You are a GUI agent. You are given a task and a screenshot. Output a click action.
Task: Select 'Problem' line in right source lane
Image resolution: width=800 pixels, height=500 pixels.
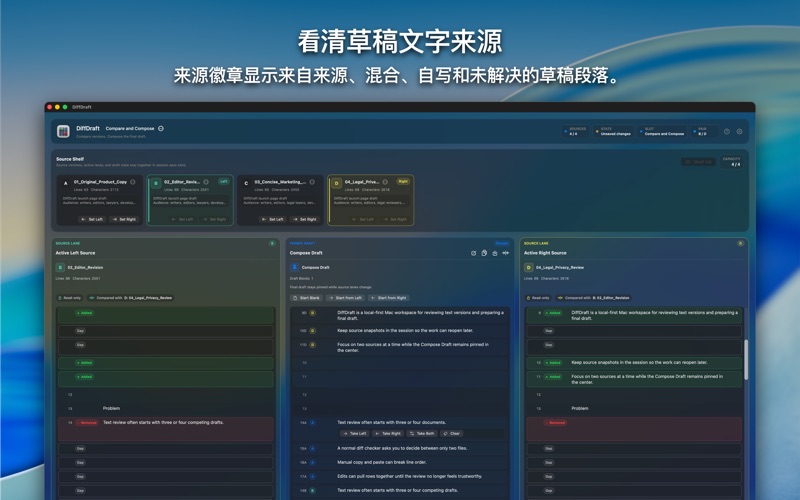click(x=580, y=408)
